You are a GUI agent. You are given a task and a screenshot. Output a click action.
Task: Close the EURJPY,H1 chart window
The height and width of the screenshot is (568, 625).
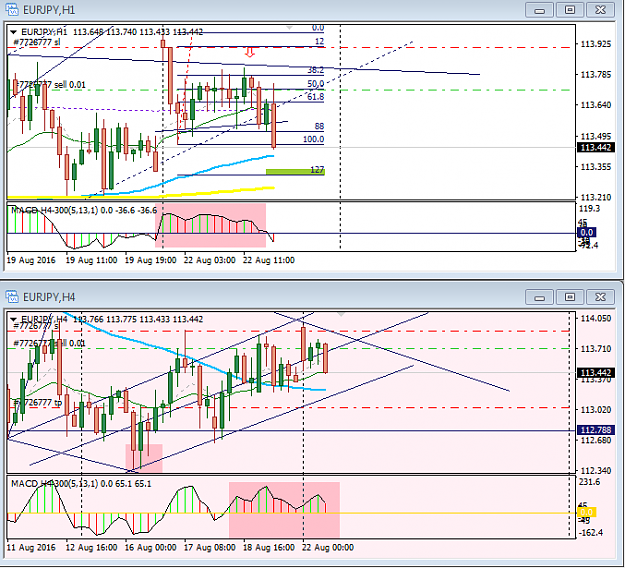600,10
